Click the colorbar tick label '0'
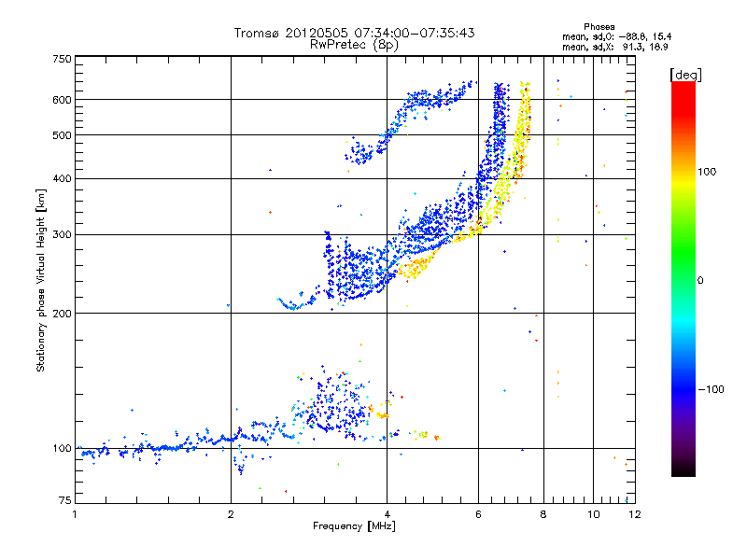 [x=700, y=281]
